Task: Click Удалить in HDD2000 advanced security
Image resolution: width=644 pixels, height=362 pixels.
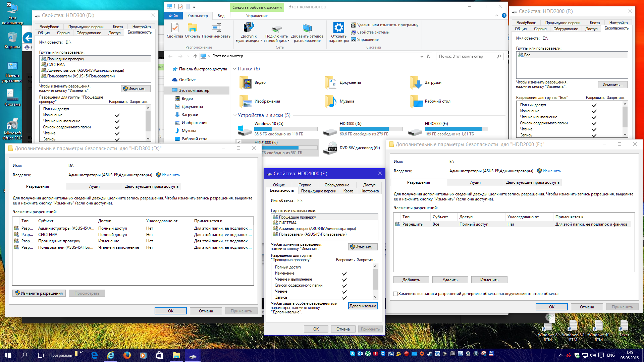Action: tap(450, 280)
